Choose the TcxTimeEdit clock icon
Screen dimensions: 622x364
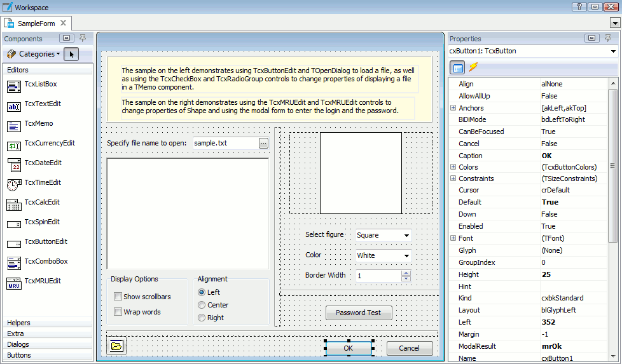[14, 184]
